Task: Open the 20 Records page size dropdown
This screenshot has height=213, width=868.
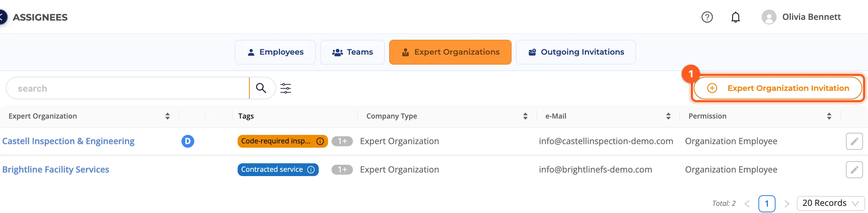Action: coord(831,203)
